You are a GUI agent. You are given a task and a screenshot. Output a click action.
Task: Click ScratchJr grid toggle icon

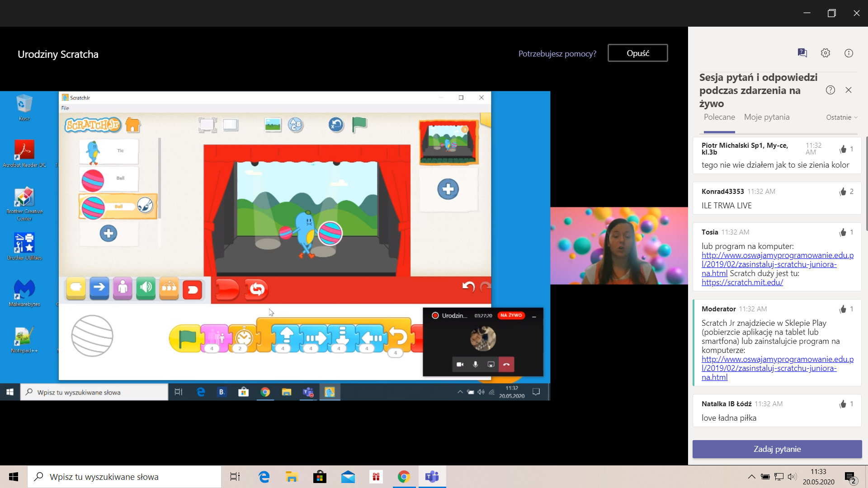point(231,125)
